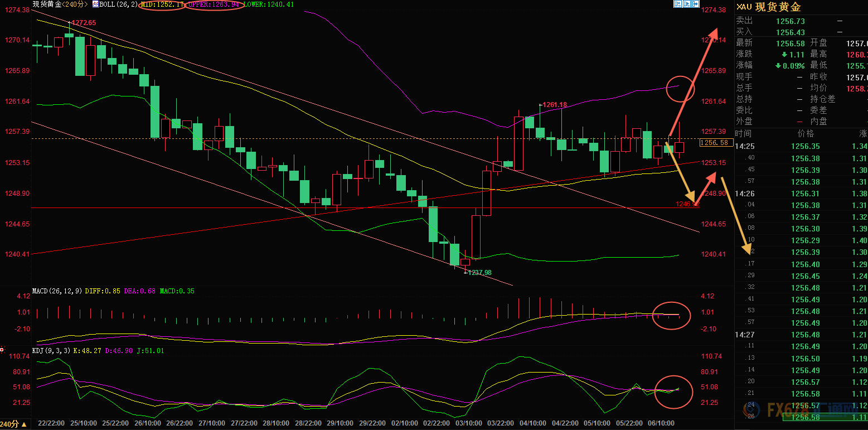Image resolution: width=868 pixels, height=430 pixels.
Task: Click the current price tag 1256.58 on axis
Action: click(716, 143)
